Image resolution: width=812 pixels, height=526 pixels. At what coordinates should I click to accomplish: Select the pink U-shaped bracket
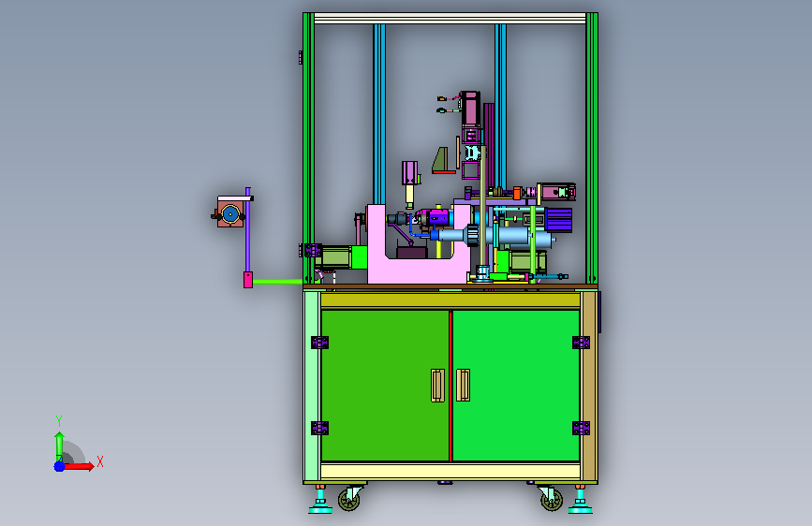click(418, 269)
